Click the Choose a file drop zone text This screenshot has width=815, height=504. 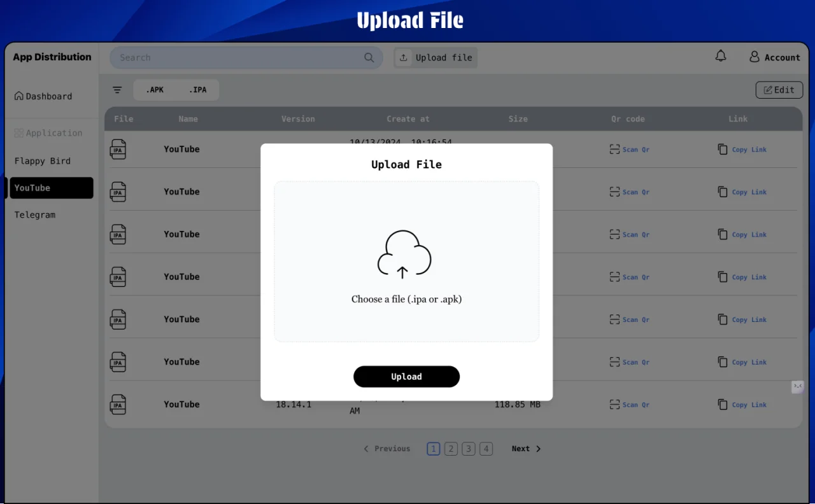[406, 299]
